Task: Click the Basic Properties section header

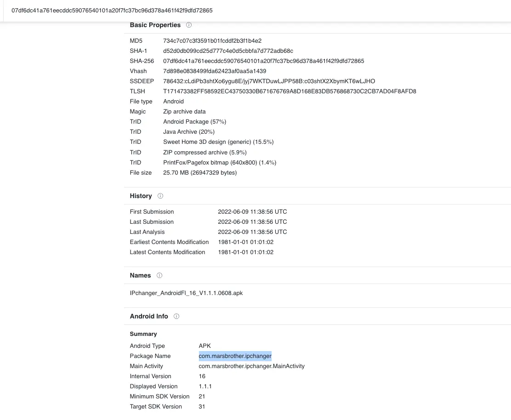Action: click(x=155, y=25)
